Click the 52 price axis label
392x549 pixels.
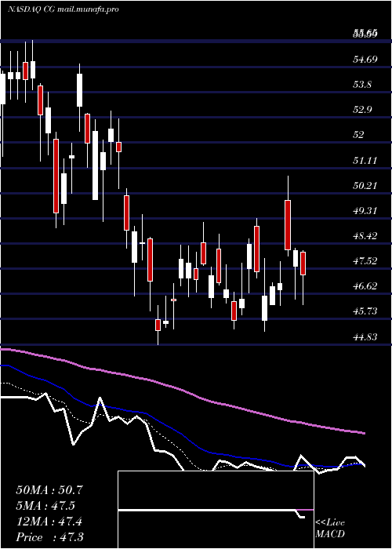(359, 135)
